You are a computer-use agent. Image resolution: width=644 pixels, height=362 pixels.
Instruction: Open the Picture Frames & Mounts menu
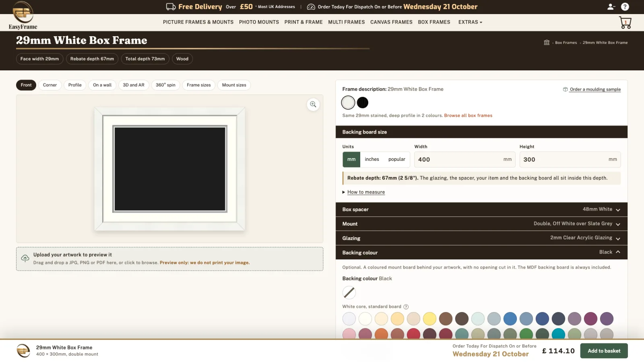(198, 22)
